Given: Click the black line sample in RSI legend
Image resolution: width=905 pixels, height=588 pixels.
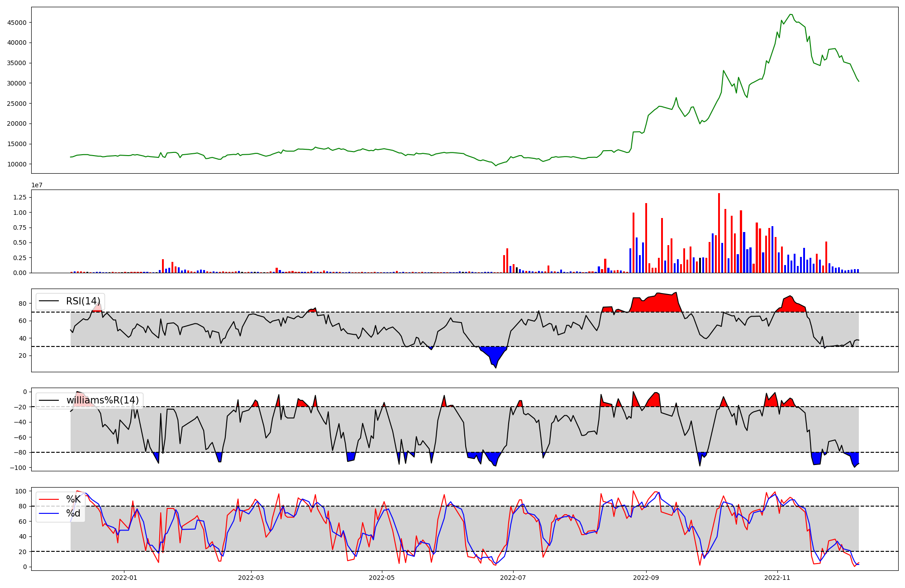Looking at the screenshot, I should 49,301.
